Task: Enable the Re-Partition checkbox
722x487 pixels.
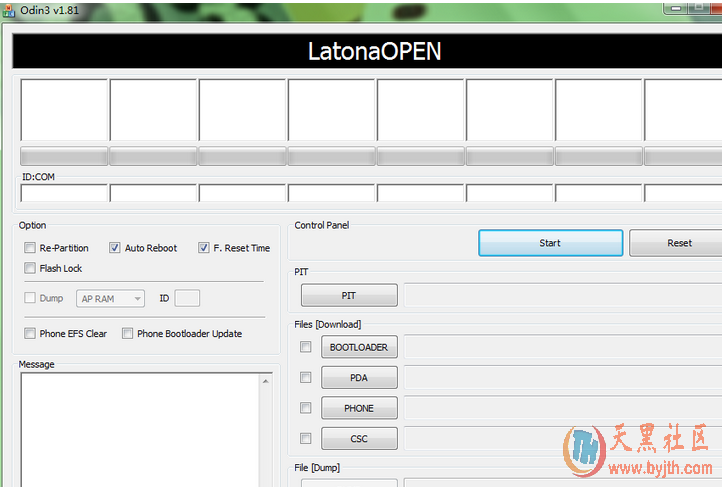Action: click(30, 248)
